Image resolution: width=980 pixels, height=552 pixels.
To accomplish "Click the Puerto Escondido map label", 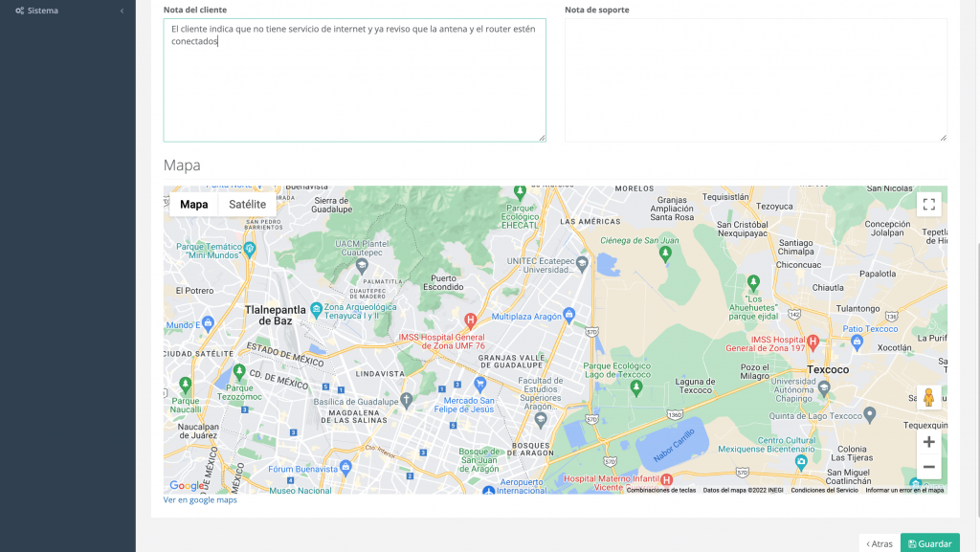I will click(443, 283).
